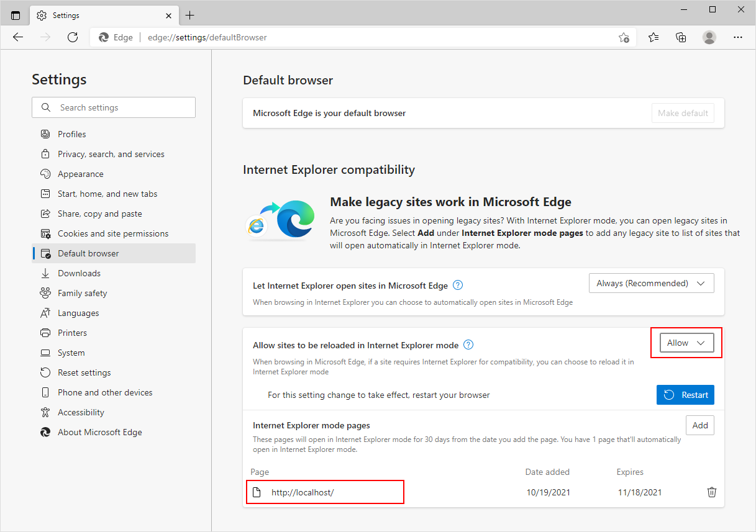The image size is (756, 532).
Task: Click the Settings browser tab
Action: [x=64, y=15]
